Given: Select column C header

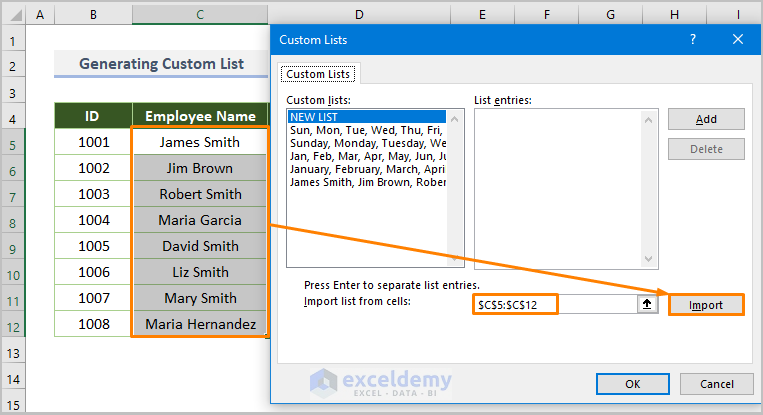Looking at the screenshot, I should (200, 15).
